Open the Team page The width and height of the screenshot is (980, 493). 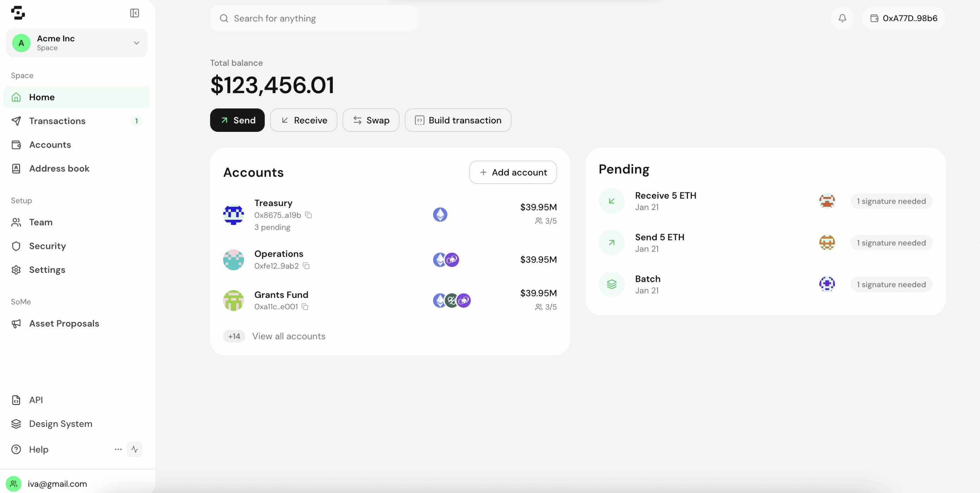click(77, 222)
